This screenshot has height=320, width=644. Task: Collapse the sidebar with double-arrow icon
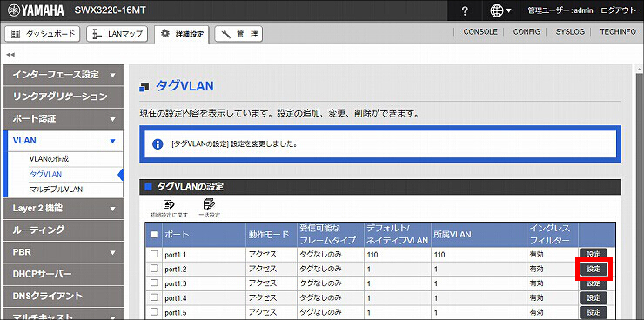coord(10,55)
